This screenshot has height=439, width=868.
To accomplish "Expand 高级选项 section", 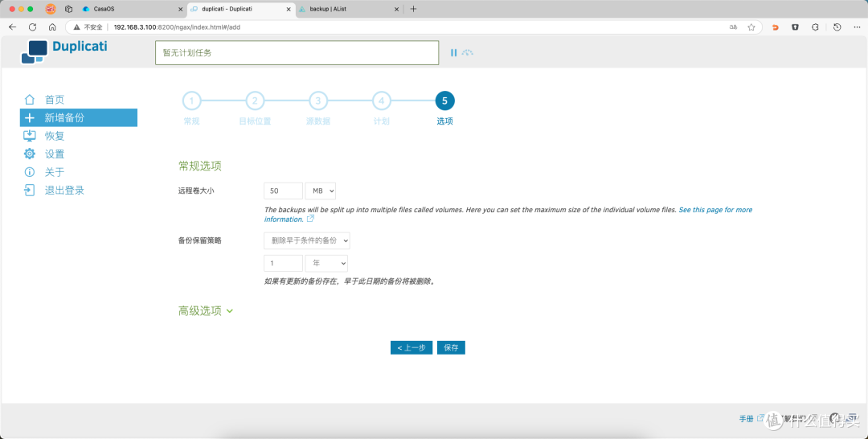I will pyautogui.click(x=206, y=311).
